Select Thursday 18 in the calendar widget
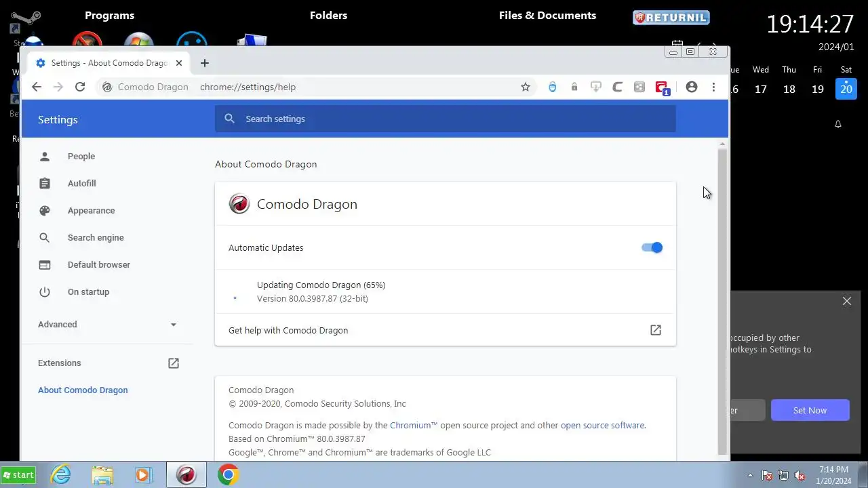The width and height of the screenshot is (868, 488). click(789, 89)
